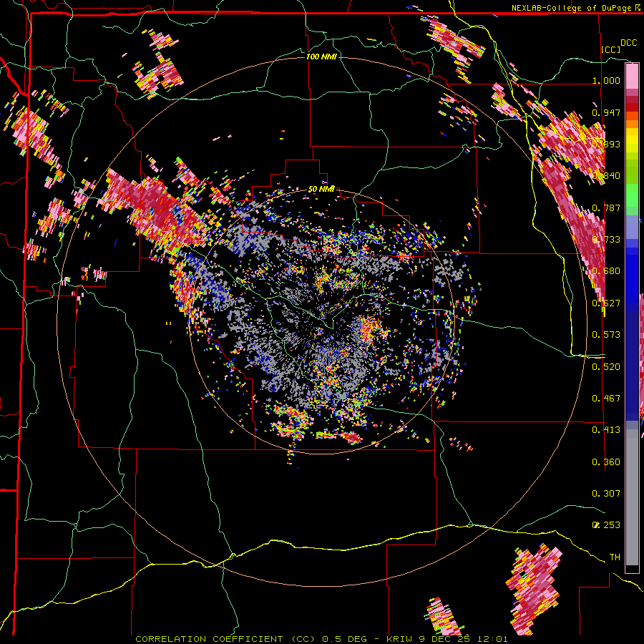The width and height of the screenshot is (644, 644).
Task: Select the 0.947 scale value
Action: coord(606,112)
